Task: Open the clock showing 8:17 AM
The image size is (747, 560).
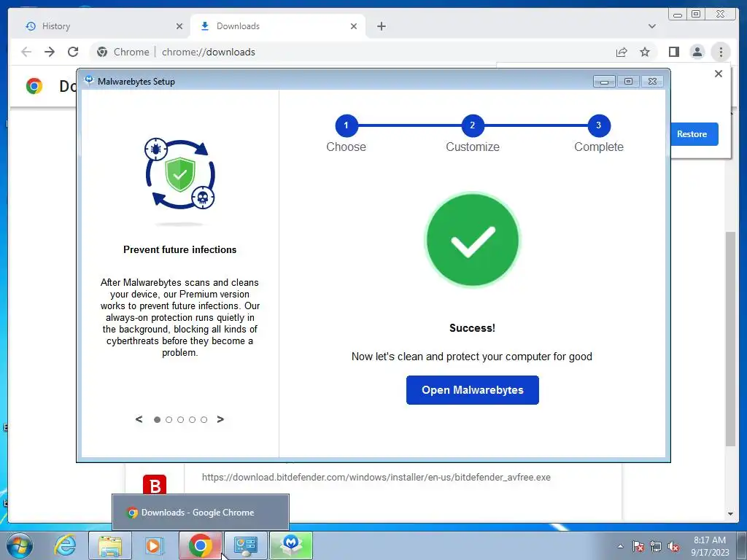Action: tap(710, 546)
